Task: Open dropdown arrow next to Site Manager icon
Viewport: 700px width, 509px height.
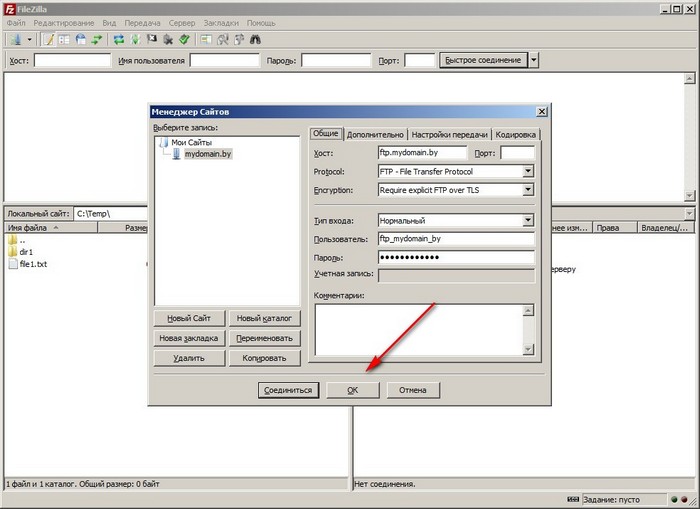Action: pyautogui.click(x=29, y=40)
